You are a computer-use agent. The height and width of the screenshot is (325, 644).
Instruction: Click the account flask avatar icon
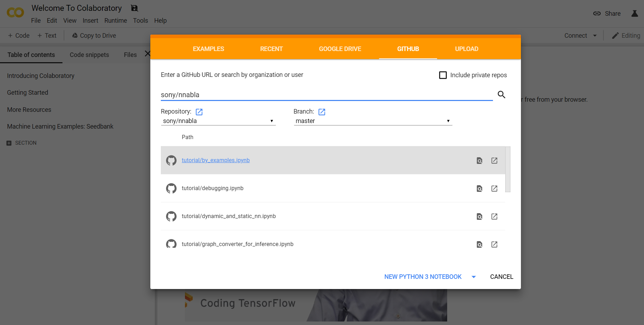pos(635,13)
